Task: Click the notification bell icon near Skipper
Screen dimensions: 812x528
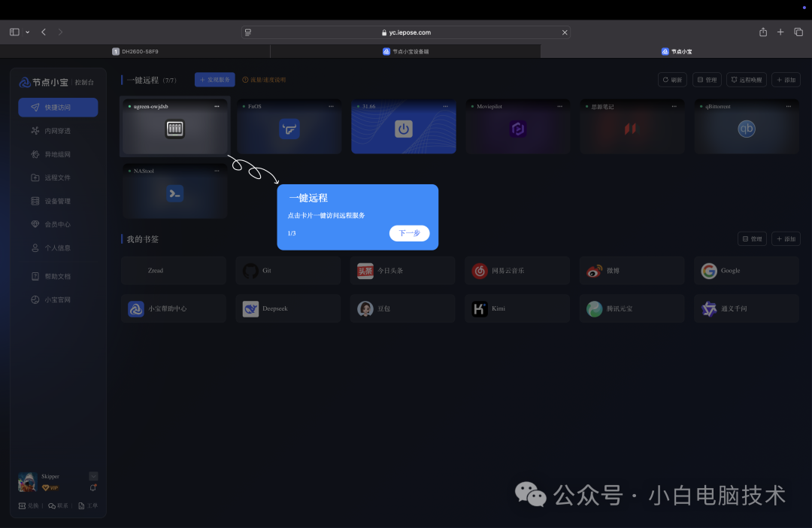Action: click(x=93, y=487)
